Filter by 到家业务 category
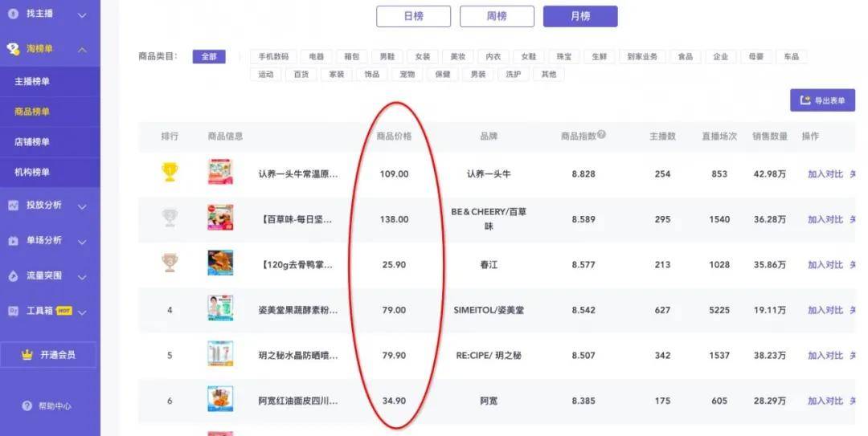The width and height of the screenshot is (868, 436). click(642, 56)
